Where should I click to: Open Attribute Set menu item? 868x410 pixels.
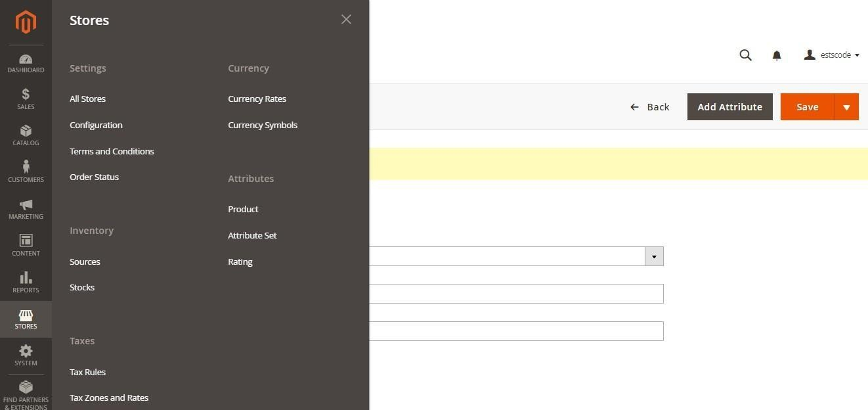pyautogui.click(x=252, y=235)
